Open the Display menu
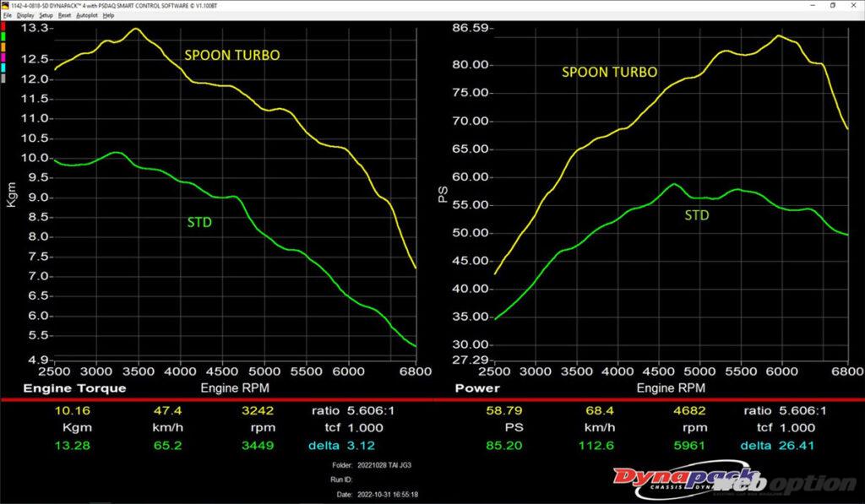Image resolution: width=865 pixels, height=504 pixels. (25, 15)
